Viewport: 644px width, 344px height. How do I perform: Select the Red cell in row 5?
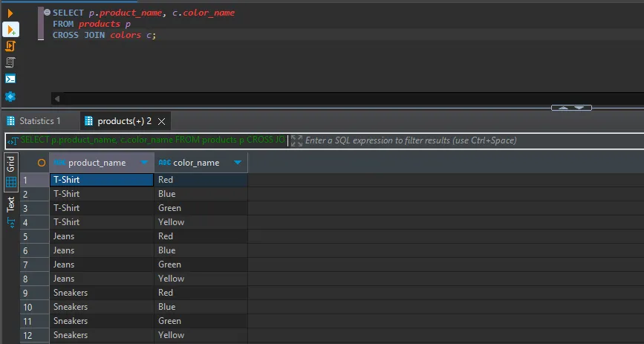201,236
